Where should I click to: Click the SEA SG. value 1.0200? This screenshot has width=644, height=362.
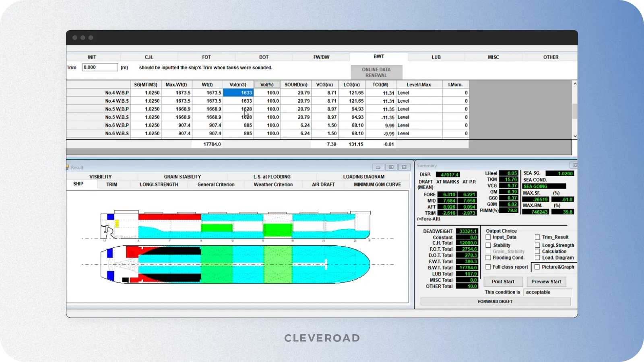click(x=560, y=174)
